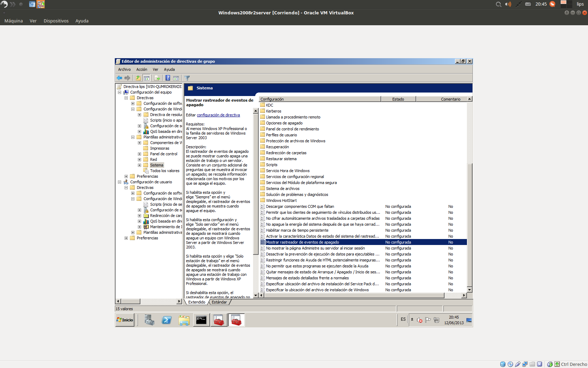The width and height of the screenshot is (588, 368).
Task: Click the Filter funnel toolbar icon
Action: point(187,78)
